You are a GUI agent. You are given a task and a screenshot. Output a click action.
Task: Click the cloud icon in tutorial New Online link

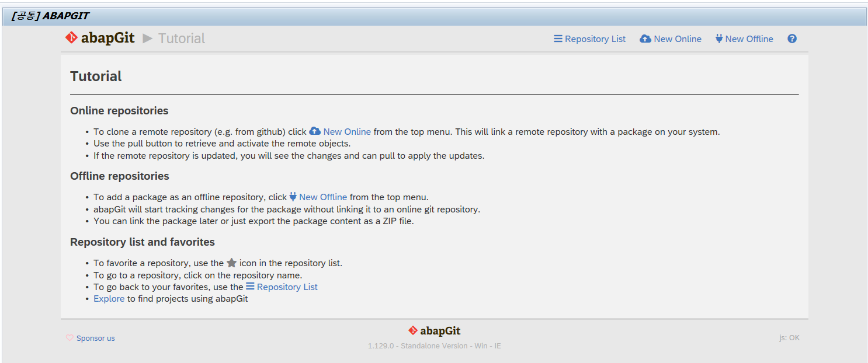click(315, 131)
